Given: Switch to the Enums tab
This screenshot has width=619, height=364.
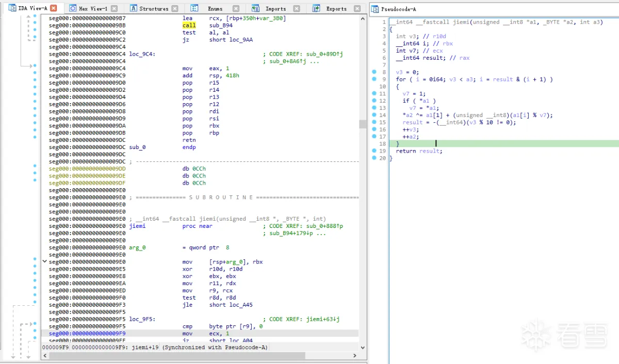Looking at the screenshot, I should click(x=215, y=8).
